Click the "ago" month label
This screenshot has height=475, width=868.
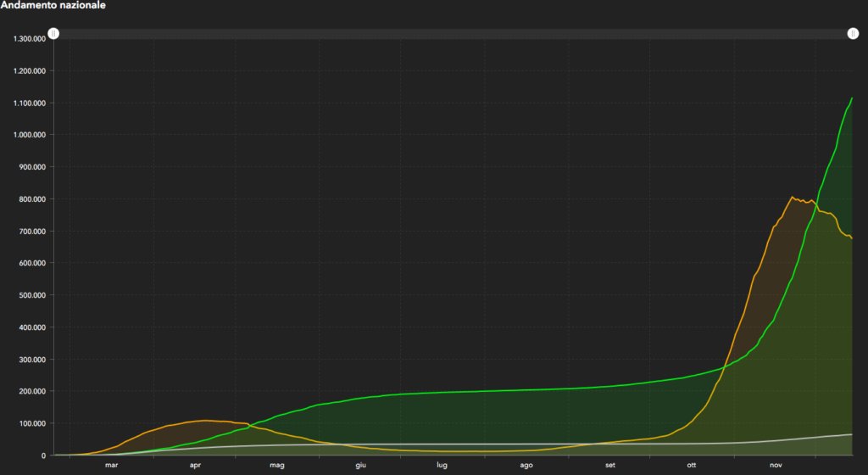click(526, 466)
